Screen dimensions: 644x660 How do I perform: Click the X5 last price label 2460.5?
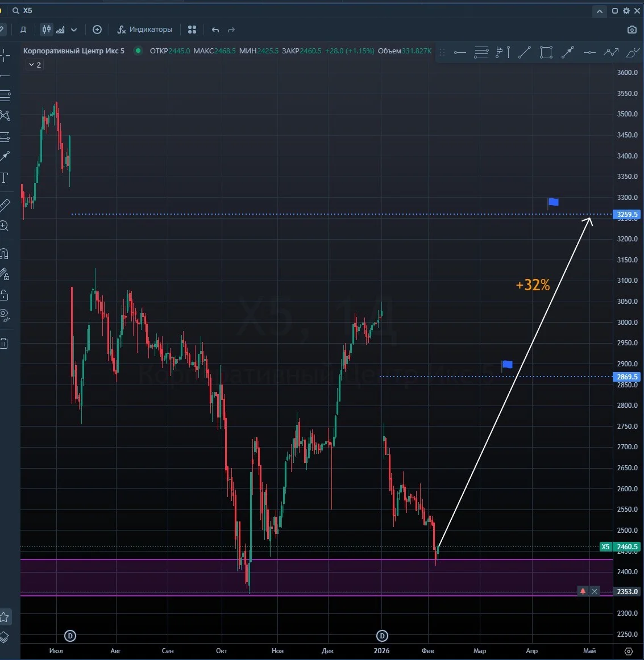coord(627,547)
